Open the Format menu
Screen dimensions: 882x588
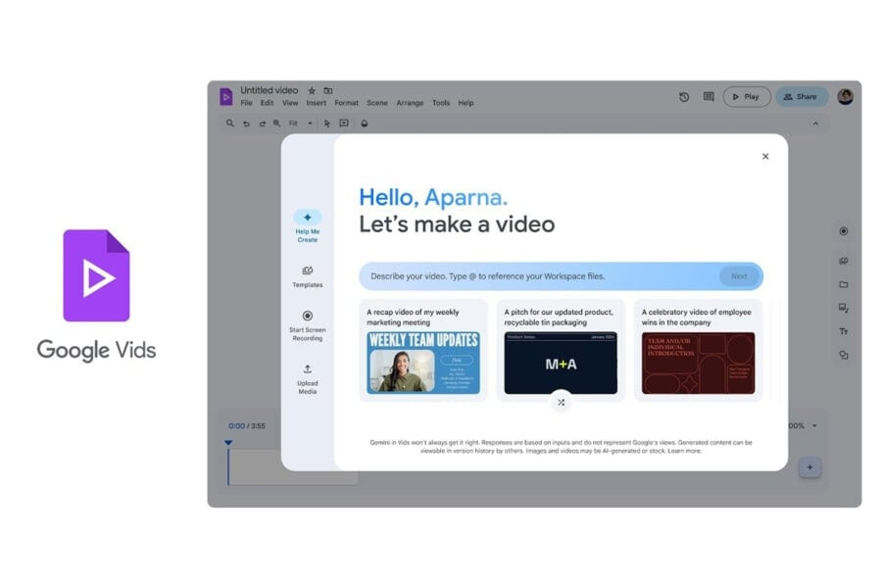coord(347,103)
